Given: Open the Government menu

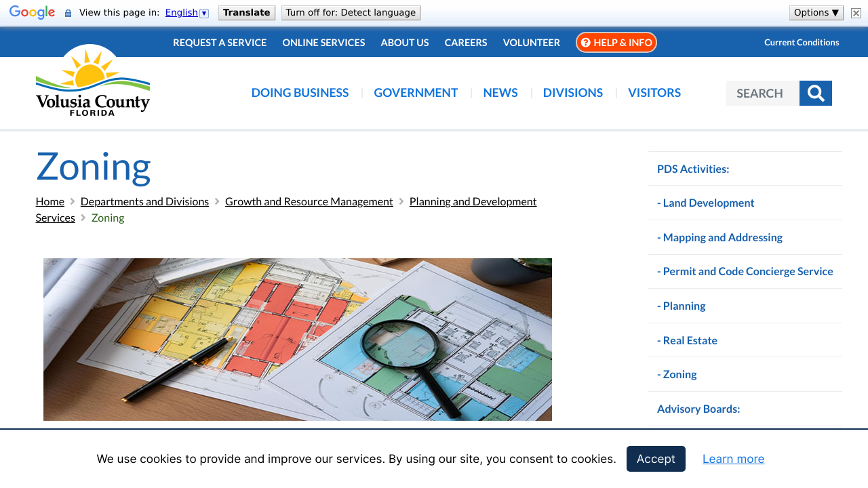Looking at the screenshot, I should tap(416, 93).
